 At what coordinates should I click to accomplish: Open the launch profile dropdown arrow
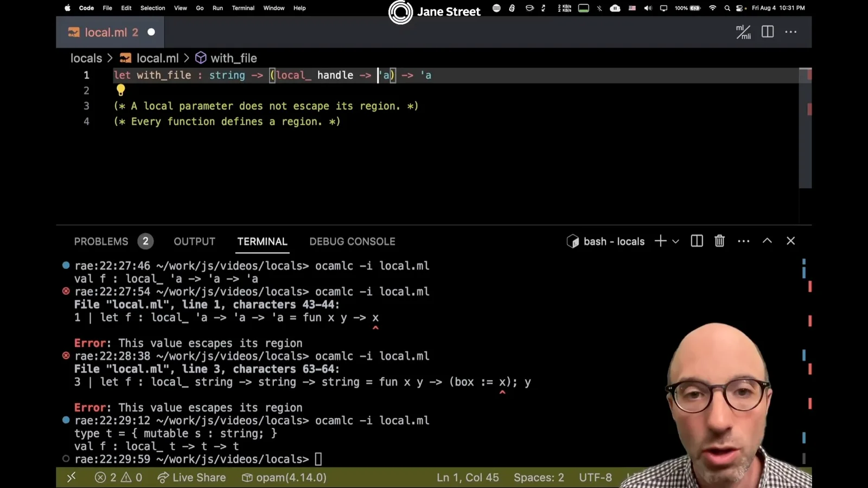pyautogui.click(x=675, y=241)
